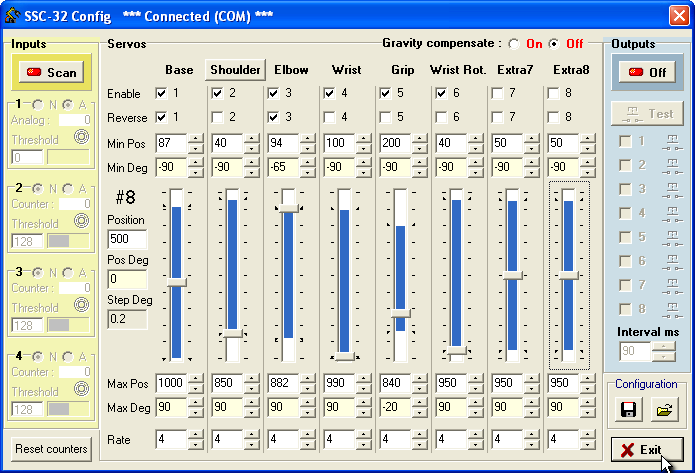Click the SSC-32 Config title bar app icon
Viewport: 695px width, 473px height.
(12, 16)
